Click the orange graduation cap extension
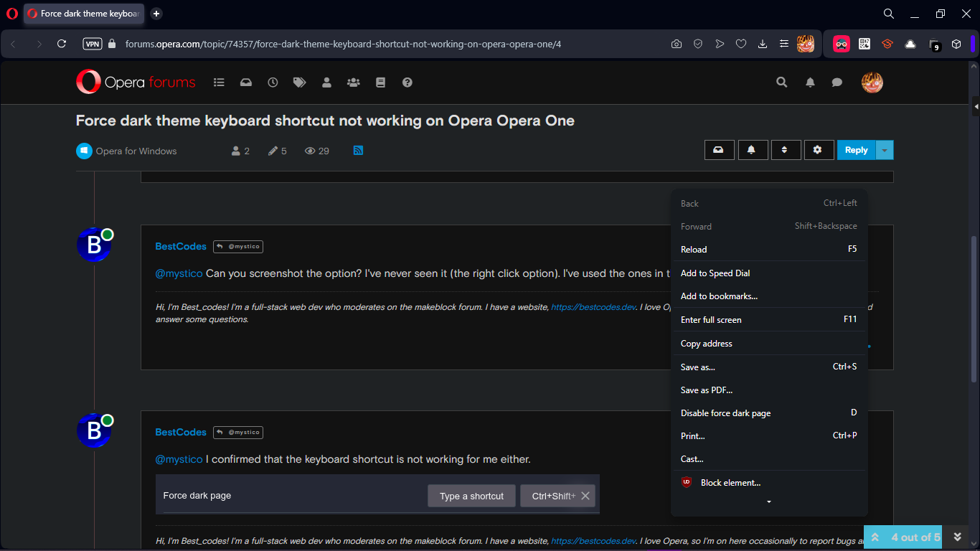Screen dimensions: 980x551 click(887, 44)
